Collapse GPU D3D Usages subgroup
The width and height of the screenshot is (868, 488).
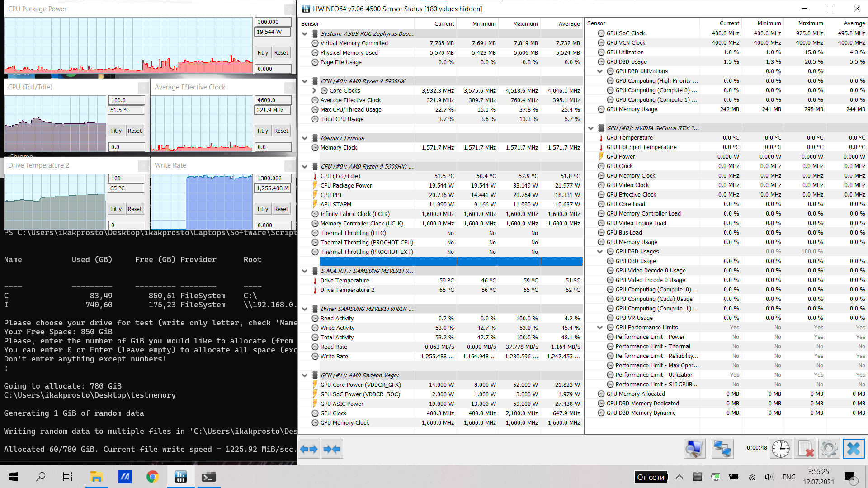pos(600,252)
